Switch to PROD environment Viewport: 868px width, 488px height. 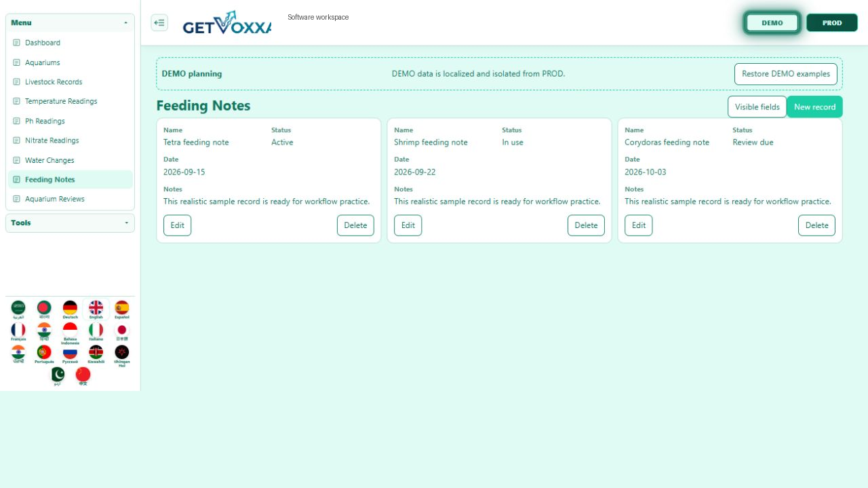[832, 22]
